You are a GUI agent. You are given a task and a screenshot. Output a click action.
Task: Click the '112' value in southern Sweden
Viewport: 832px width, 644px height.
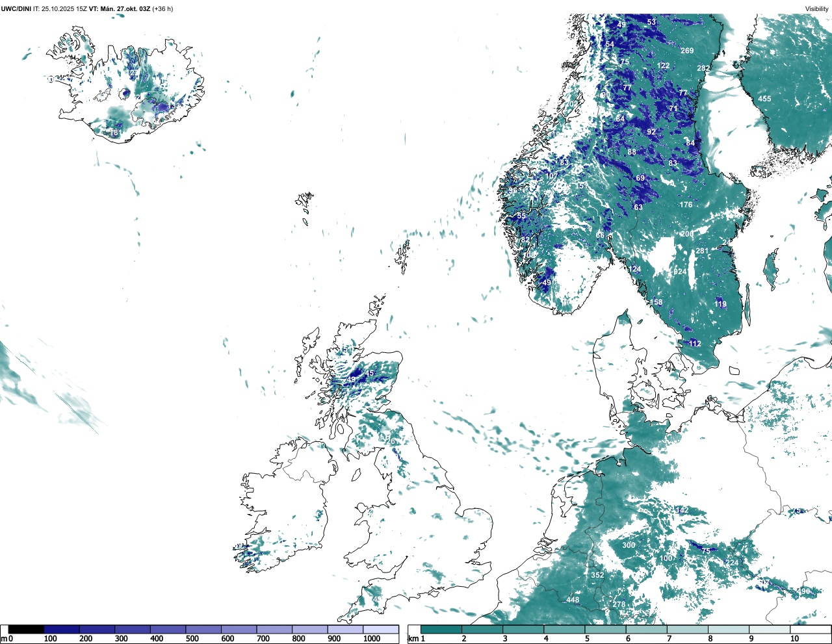click(695, 344)
